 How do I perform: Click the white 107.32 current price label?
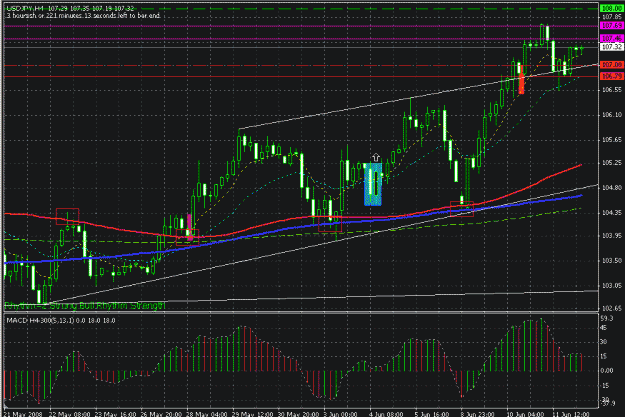[611, 47]
